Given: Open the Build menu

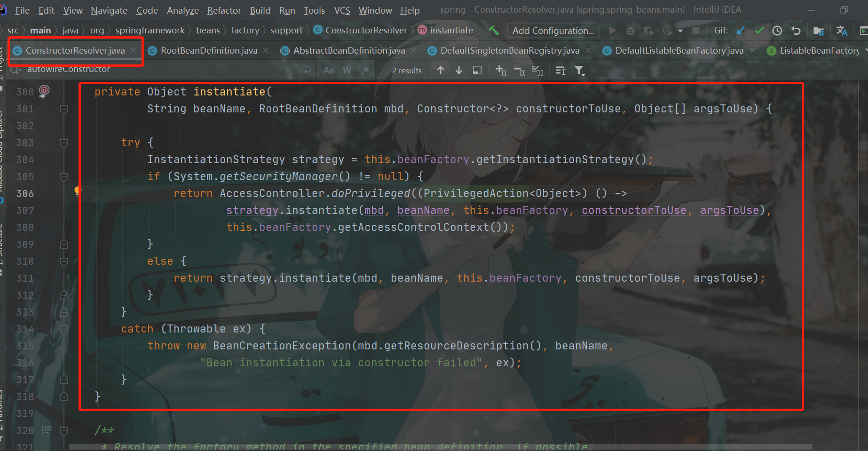Looking at the screenshot, I should coord(260,10).
